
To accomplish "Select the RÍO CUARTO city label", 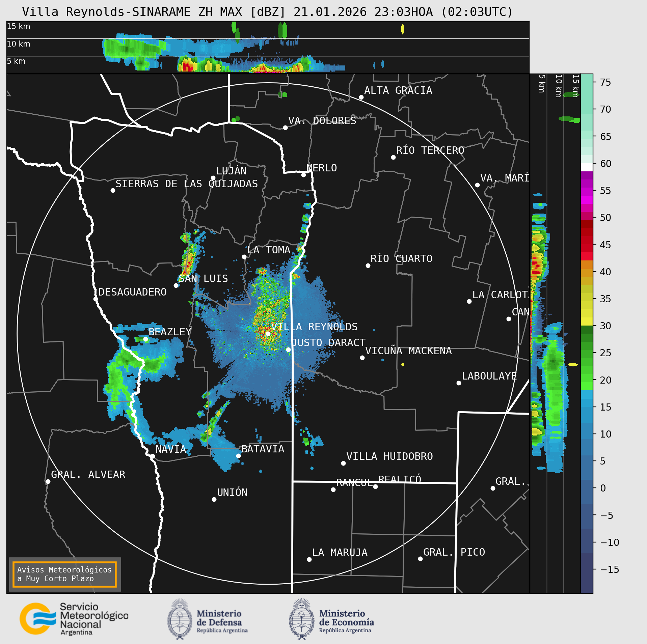I will [x=401, y=259].
